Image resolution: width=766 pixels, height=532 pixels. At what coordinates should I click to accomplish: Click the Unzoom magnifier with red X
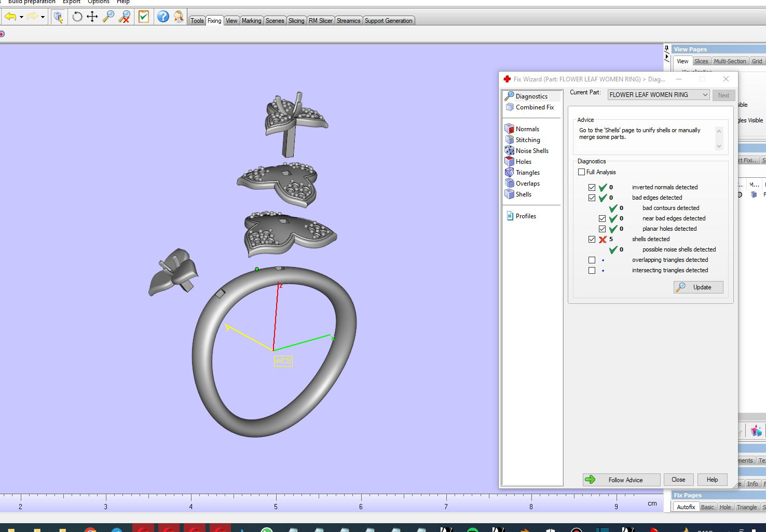[125, 17]
